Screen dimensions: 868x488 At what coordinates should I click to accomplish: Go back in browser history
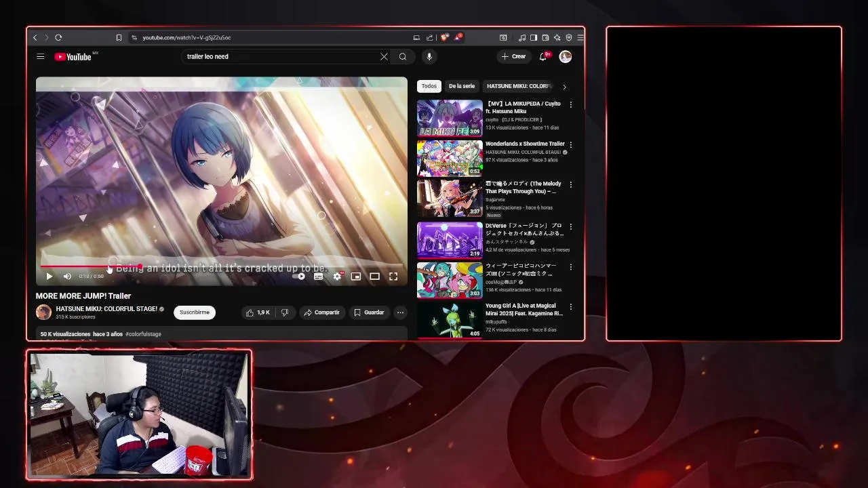coord(35,38)
